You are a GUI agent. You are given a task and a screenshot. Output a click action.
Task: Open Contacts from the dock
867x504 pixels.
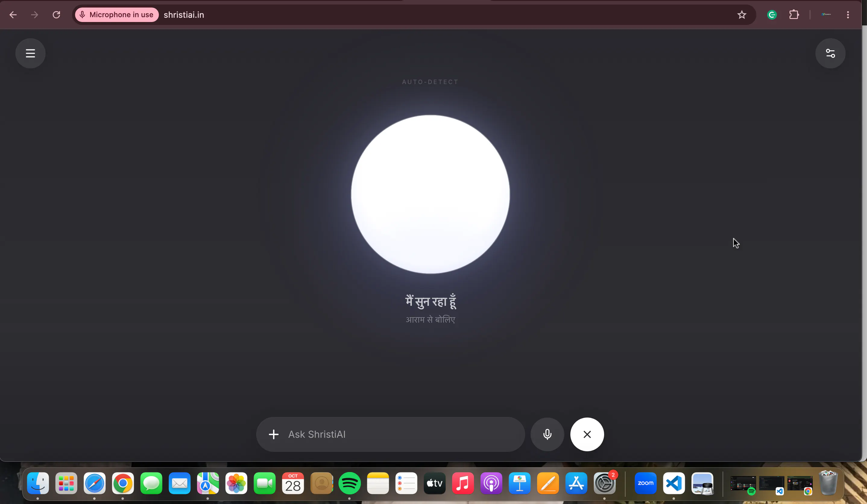[321, 483]
